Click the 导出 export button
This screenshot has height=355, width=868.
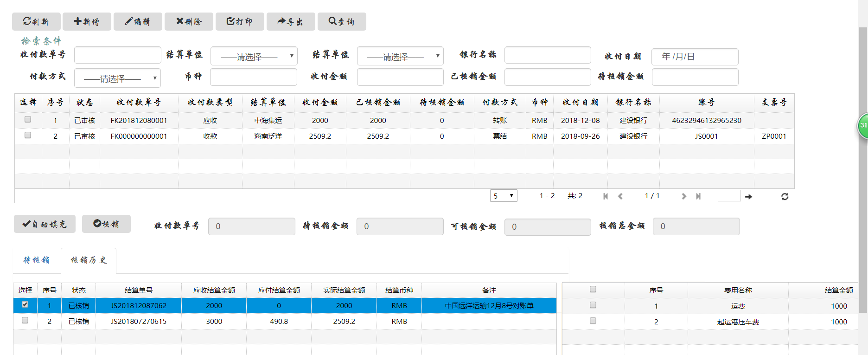(x=291, y=21)
